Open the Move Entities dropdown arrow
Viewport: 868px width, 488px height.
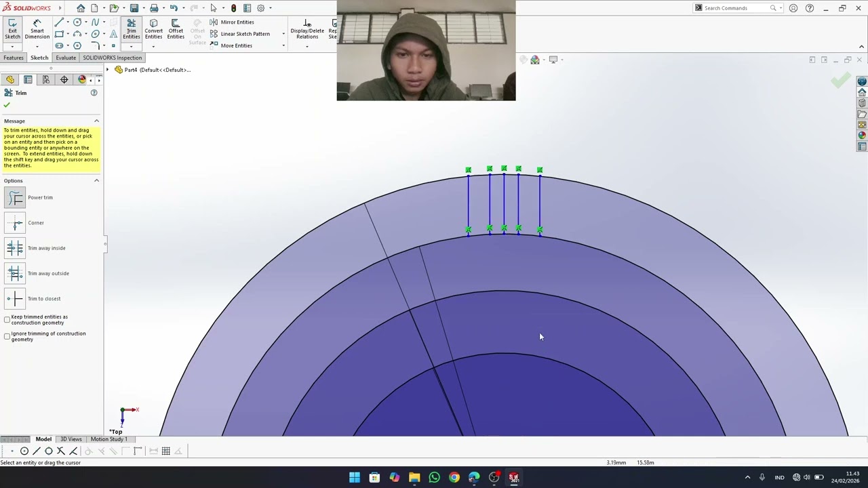coord(283,45)
